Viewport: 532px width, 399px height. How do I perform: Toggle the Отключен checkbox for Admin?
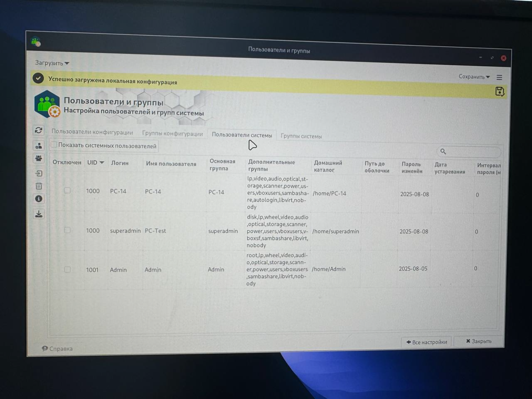point(67,269)
